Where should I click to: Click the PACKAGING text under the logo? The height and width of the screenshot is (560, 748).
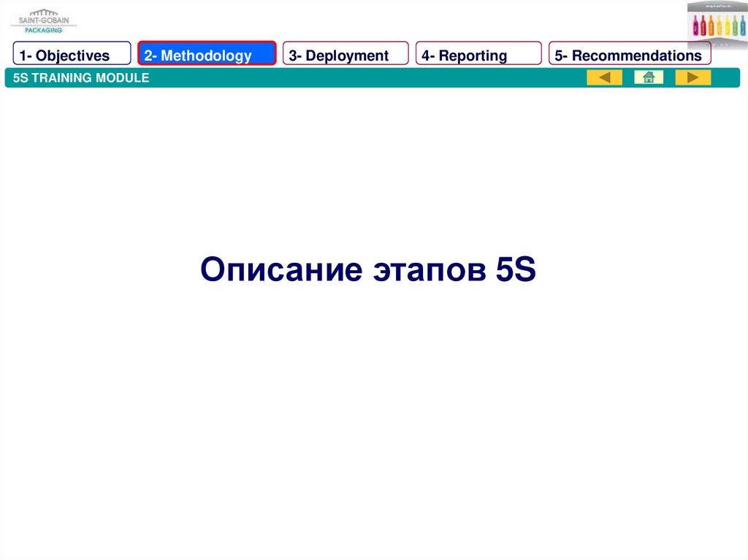43,30
